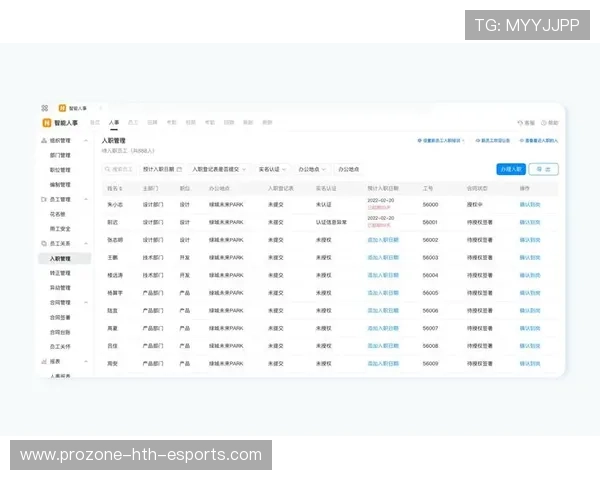
Task: Open 异动管理 in the sidebar
Action: tap(60, 288)
